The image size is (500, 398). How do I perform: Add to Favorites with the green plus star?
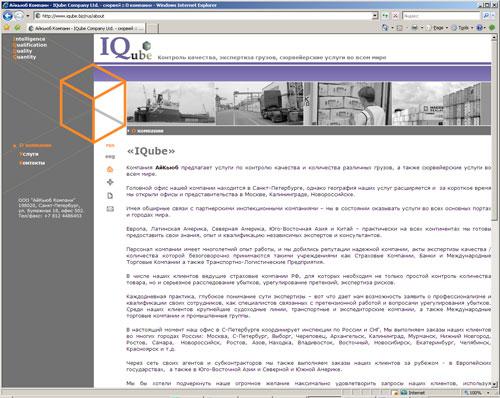(x=17, y=28)
